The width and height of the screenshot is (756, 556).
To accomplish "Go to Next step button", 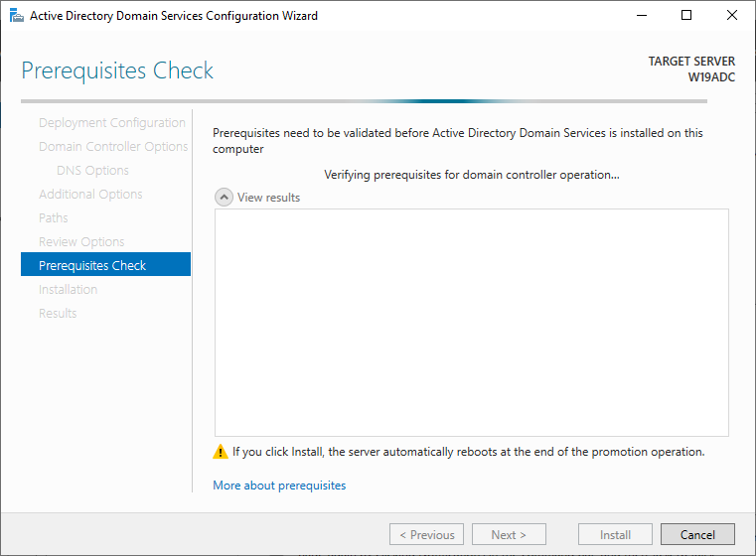I will click(509, 534).
